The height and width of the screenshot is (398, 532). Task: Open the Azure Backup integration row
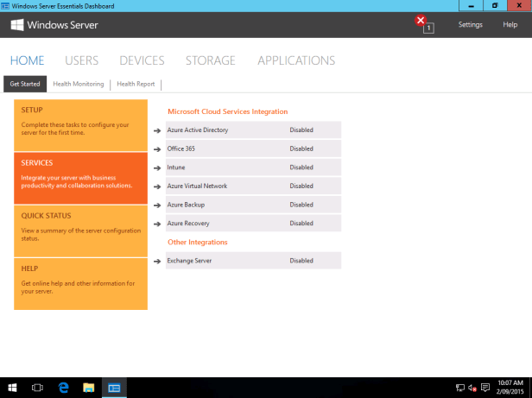[x=253, y=205]
